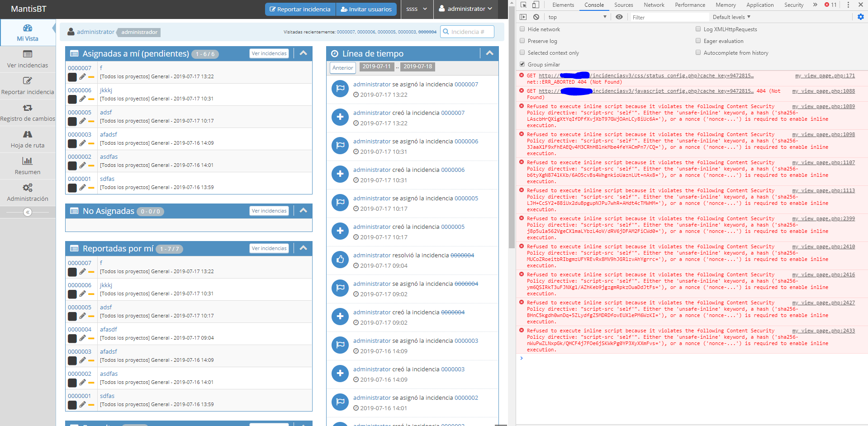Click the console Filter input field
868x426 pixels.
[x=670, y=17]
